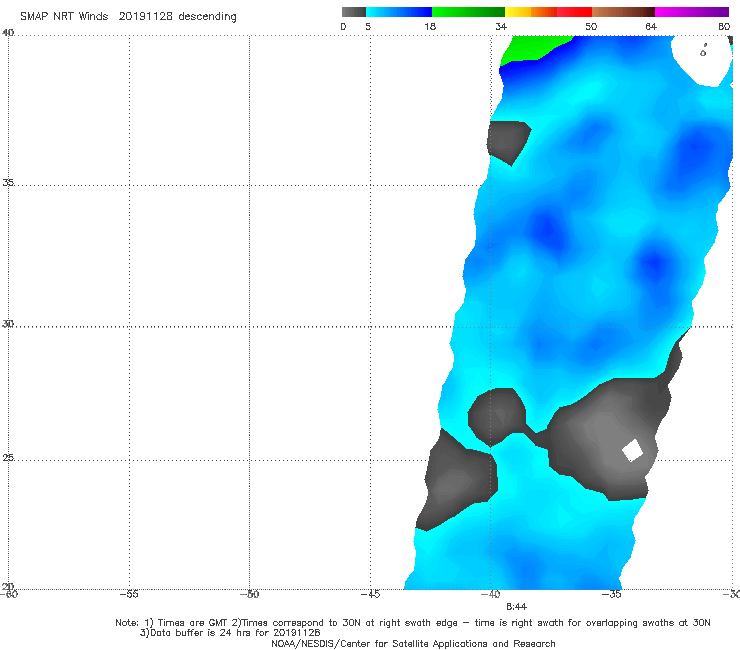The width and height of the screenshot is (740, 650).
Task: Click the small gray low-wind patch near 37N
Action: pos(509,142)
